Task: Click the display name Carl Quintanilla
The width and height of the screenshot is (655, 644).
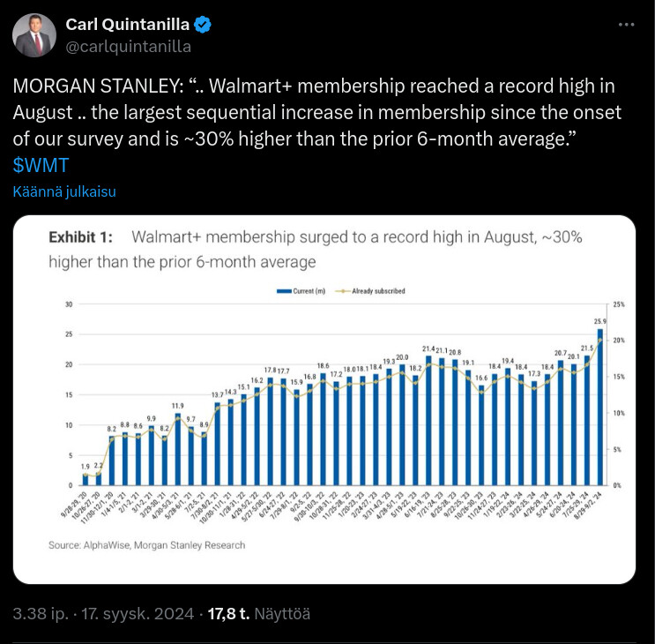Action: tap(127, 24)
